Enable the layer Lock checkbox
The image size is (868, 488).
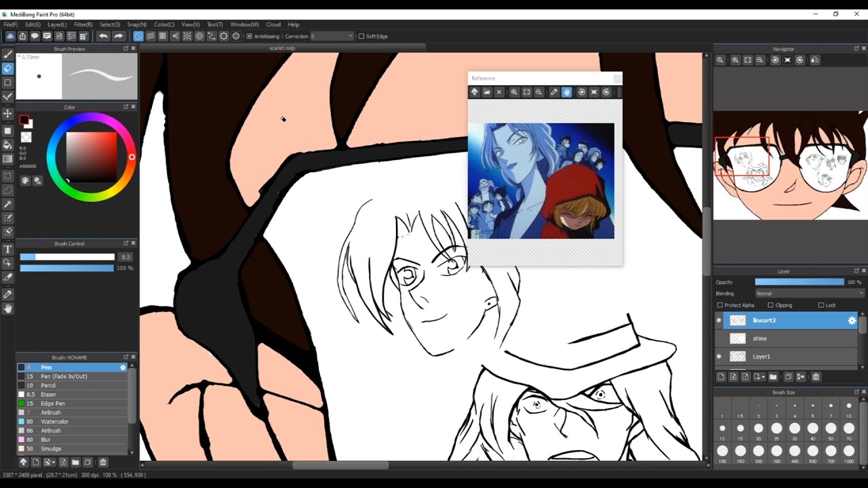pyautogui.click(x=821, y=305)
